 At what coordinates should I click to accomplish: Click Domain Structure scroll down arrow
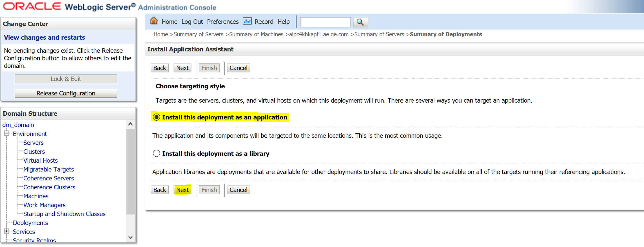(x=131, y=237)
